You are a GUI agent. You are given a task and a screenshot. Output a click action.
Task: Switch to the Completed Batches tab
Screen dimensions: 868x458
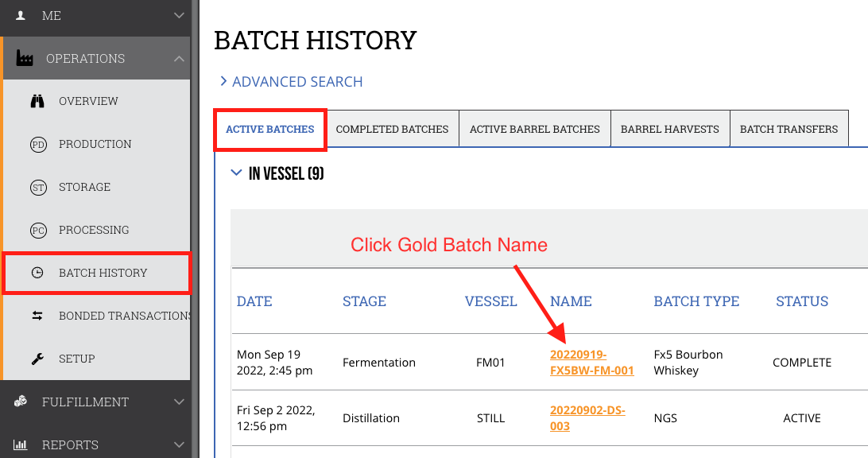pyautogui.click(x=392, y=129)
